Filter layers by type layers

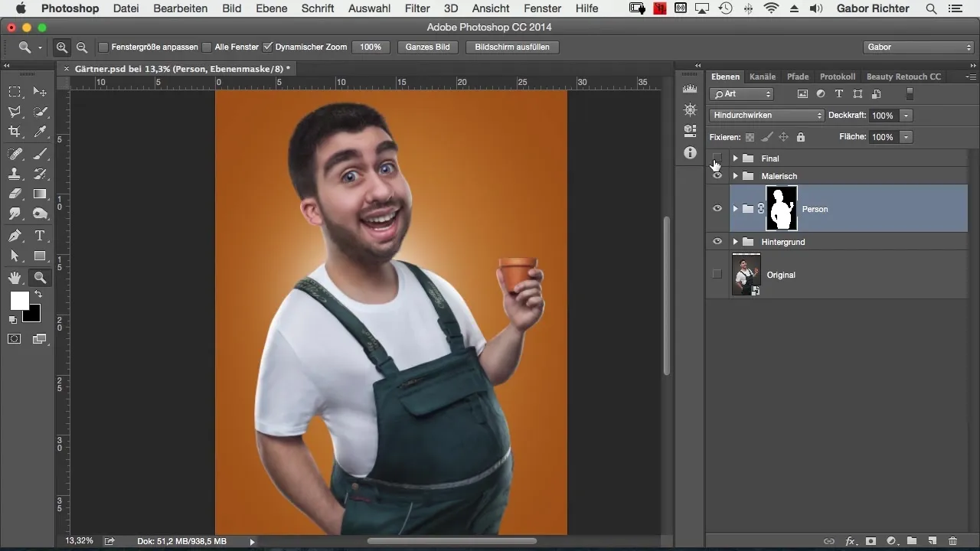point(839,94)
